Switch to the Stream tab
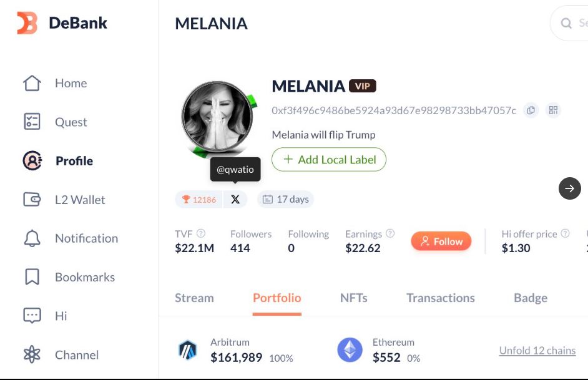Viewport: 588px width, 380px height. pos(194,298)
